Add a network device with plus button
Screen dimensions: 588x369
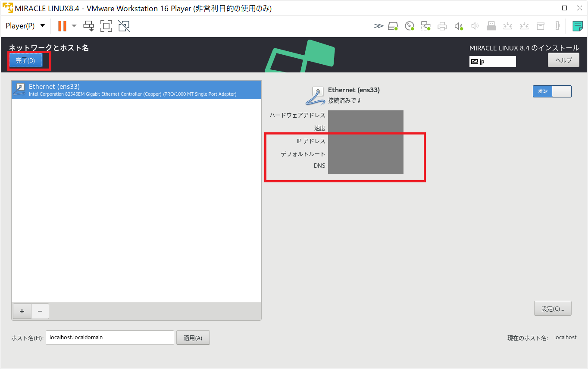click(x=22, y=311)
